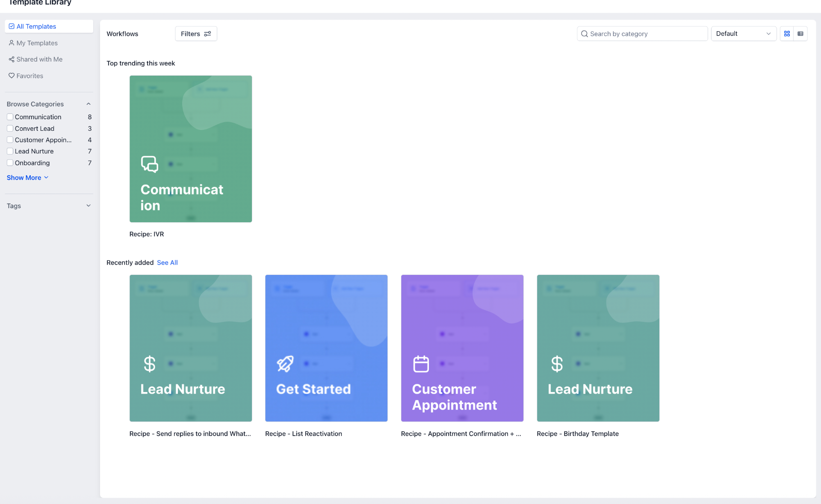This screenshot has height=504, width=821.
Task: Open Lead Nurture card for WhatsApp replies
Action: (x=191, y=348)
